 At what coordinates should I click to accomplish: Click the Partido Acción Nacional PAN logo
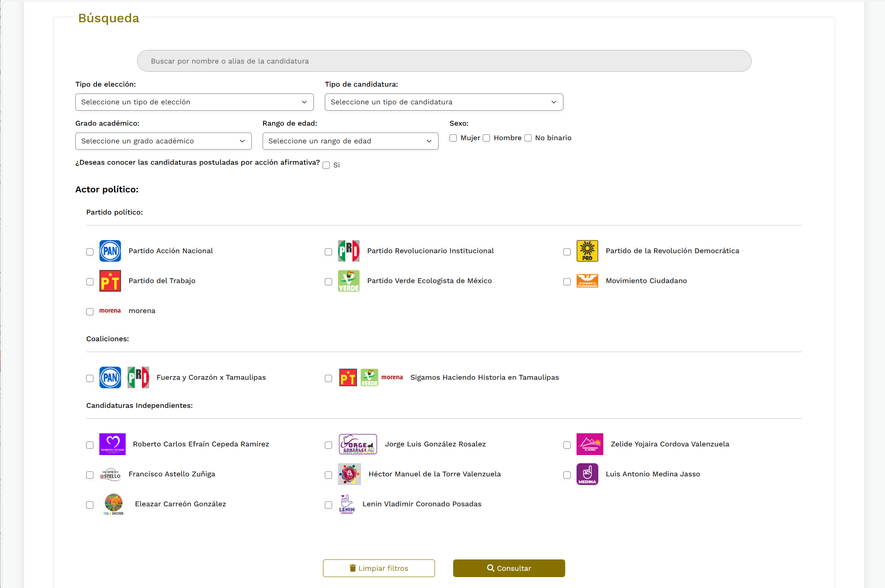(x=110, y=251)
